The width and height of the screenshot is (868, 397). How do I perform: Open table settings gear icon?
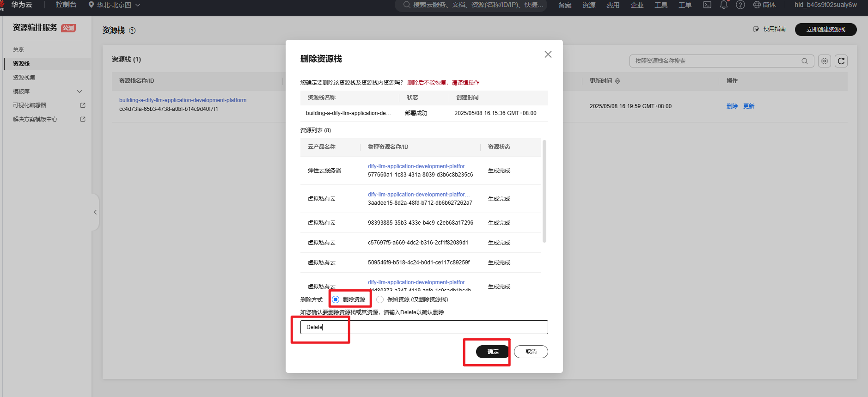pos(825,61)
